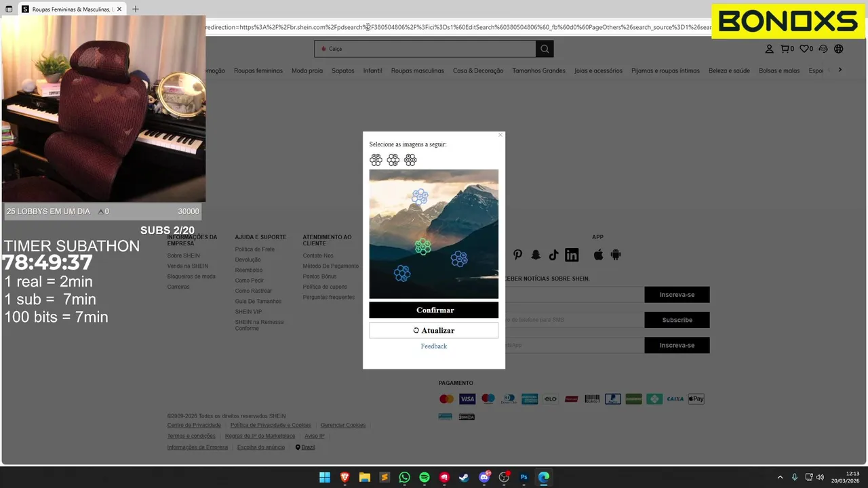Image resolution: width=868 pixels, height=488 pixels.
Task: Close the SHEIN browser tab
Action: tap(119, 9)
